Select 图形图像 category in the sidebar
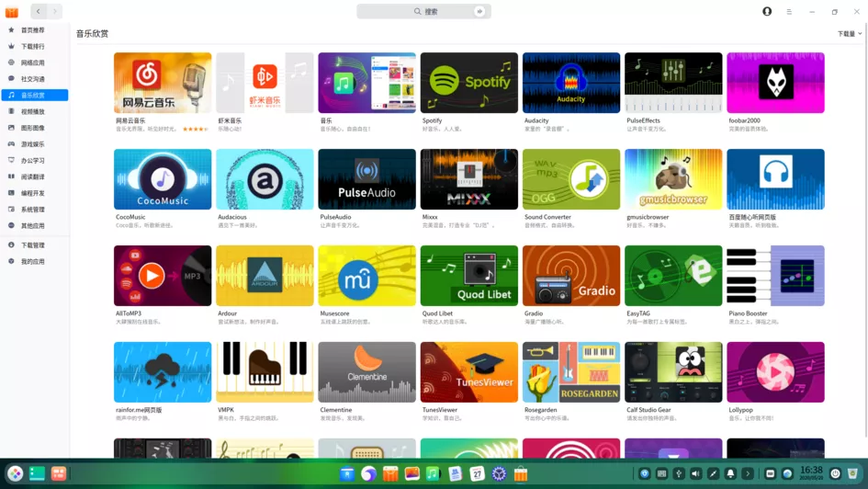The height and width of the screenshot is (489, 868). click(x=34, y=128)
